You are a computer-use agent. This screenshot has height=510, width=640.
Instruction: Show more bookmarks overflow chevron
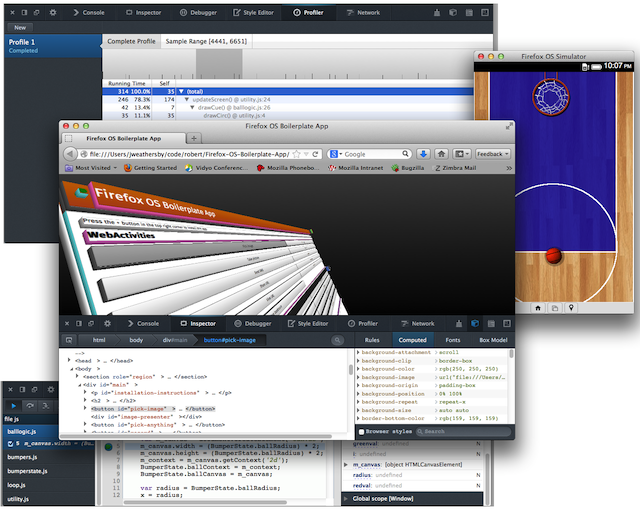(x=509, y=168)
